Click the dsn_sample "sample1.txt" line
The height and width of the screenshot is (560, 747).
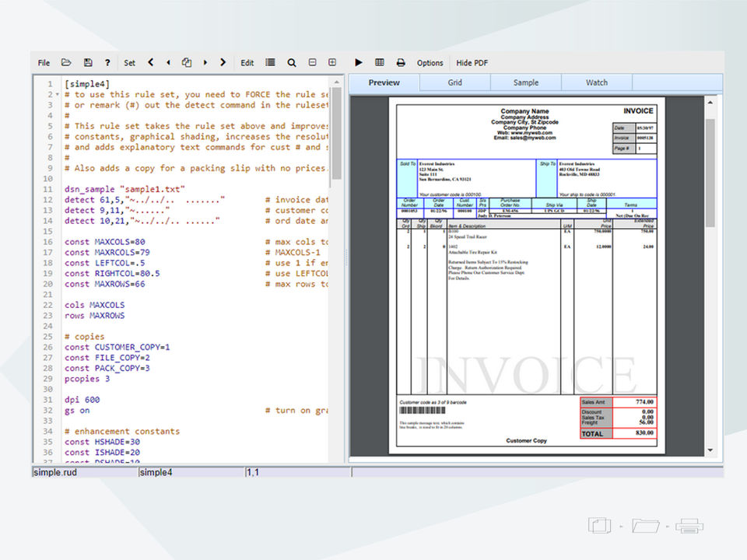coord(124,189)
